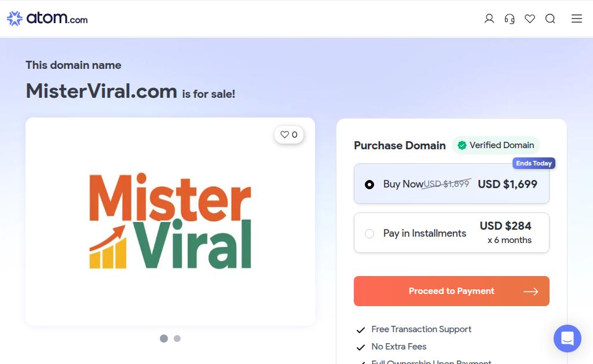Show the first carousel slide dot
This screenshot has width=593, height=364.
(x=164, y=339)
